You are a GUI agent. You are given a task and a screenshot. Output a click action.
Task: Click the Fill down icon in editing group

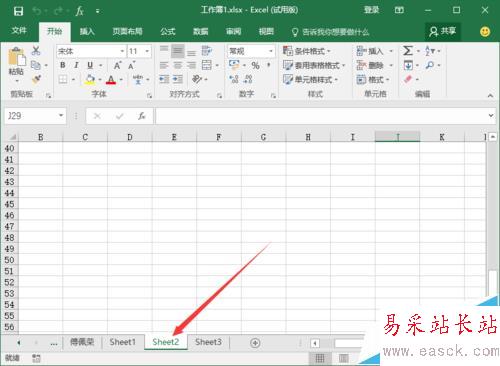tap(408, 65)
